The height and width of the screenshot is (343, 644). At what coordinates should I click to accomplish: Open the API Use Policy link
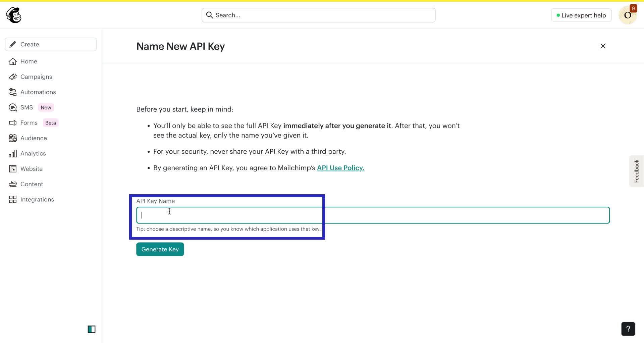340,168
